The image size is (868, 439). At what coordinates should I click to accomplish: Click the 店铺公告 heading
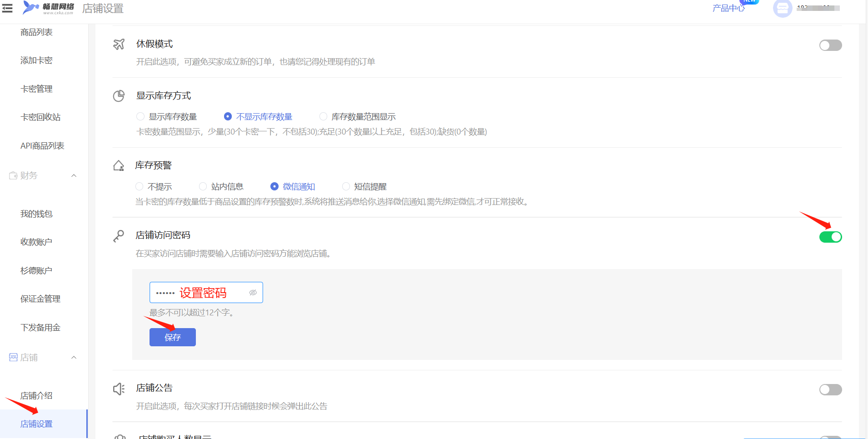pos(155,388)
